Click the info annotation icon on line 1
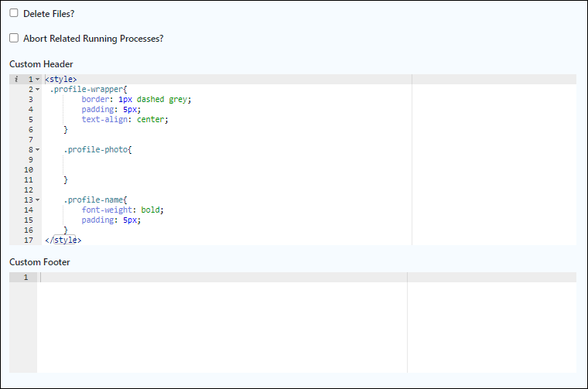588x389 pixels. tap(16, 79)
